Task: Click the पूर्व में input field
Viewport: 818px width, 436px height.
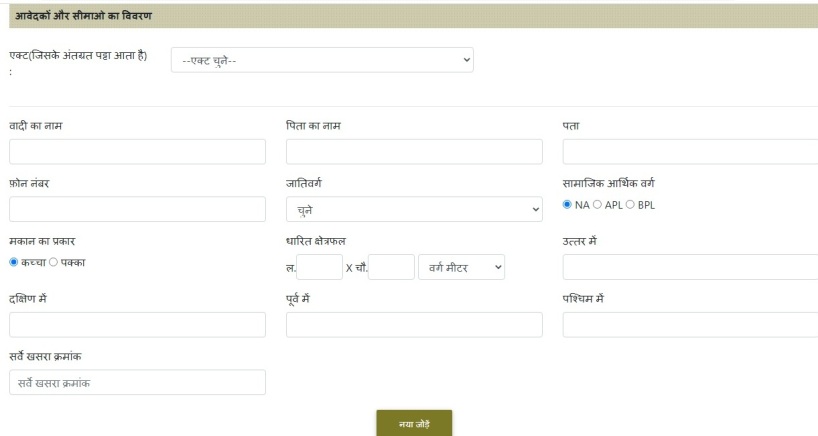Action: coord(414,325)
